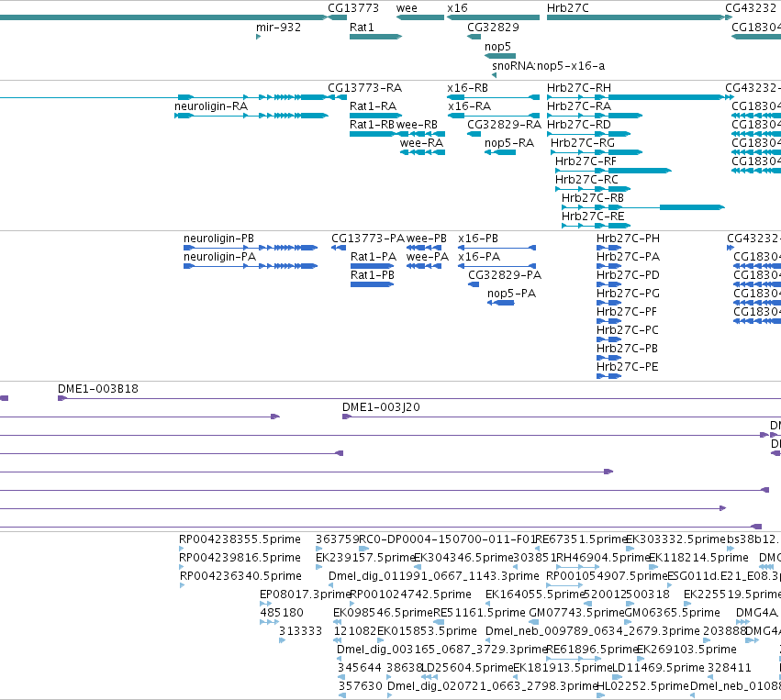Select the neuroligin-PB protein label
The image size is (781, 700).
[218, 239]
